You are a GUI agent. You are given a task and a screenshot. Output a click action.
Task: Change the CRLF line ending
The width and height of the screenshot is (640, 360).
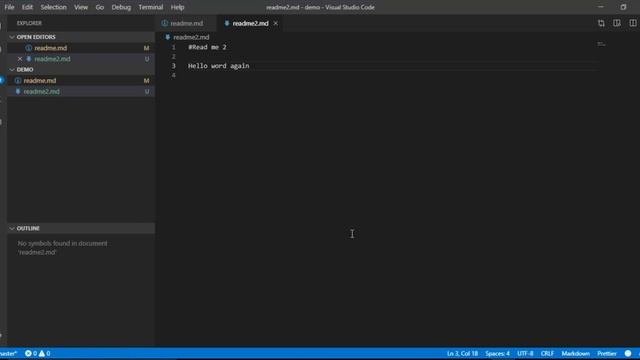[547, 353]
